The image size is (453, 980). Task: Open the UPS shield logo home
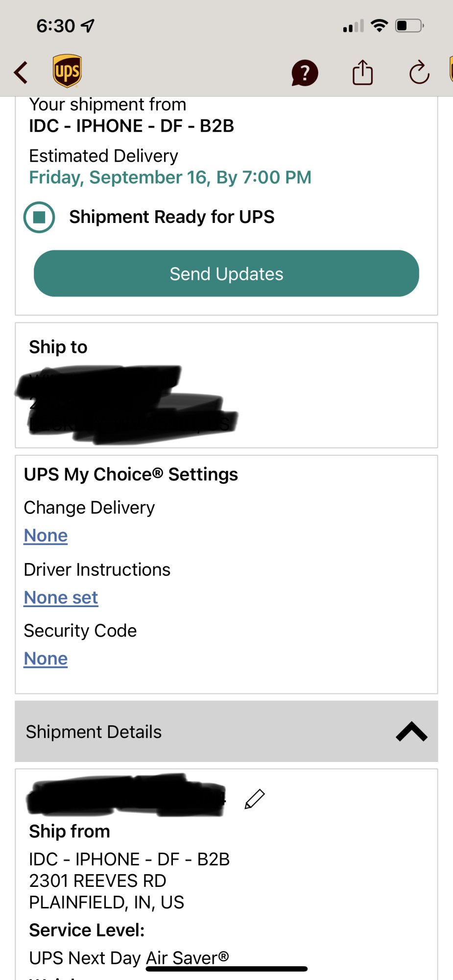click(67, 71)
